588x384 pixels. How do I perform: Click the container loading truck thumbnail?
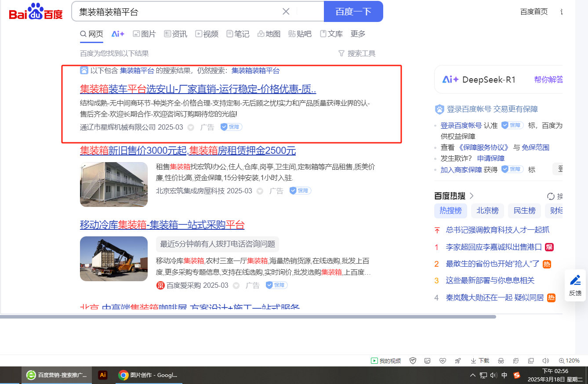(114, 259)
